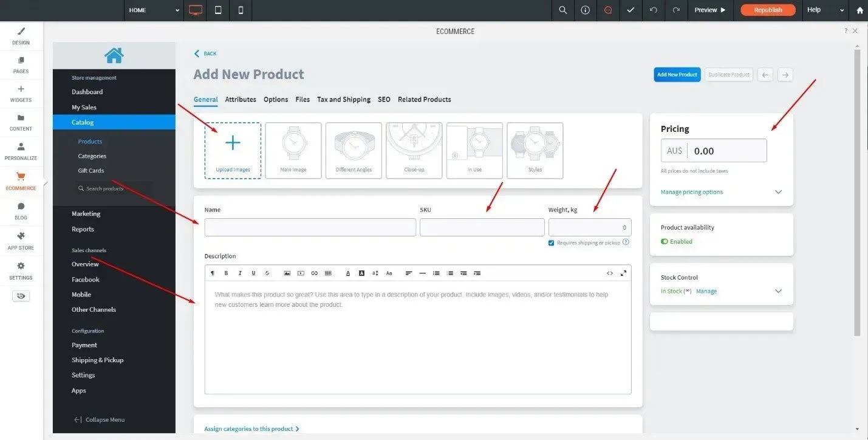
Task: Toggle Requires shipping or pickup checkbox
Action: coord(552,242)
